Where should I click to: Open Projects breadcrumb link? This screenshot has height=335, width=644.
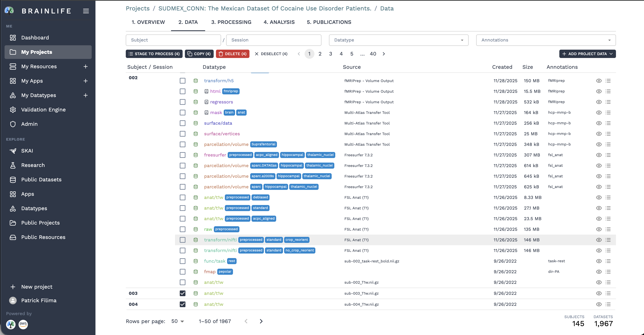[138, 9]
